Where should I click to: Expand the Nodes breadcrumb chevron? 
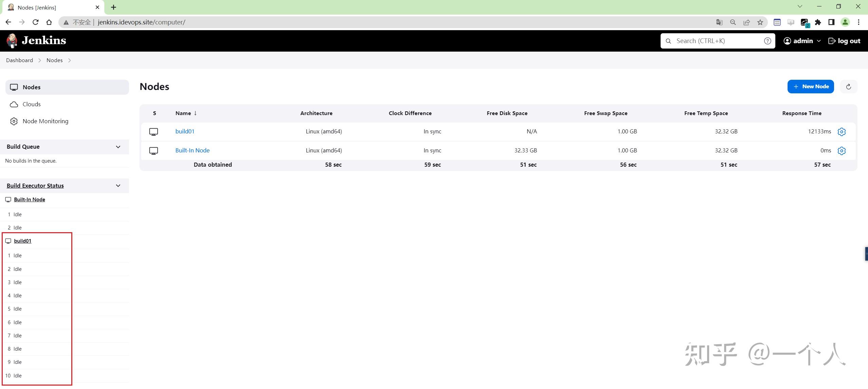70,60
